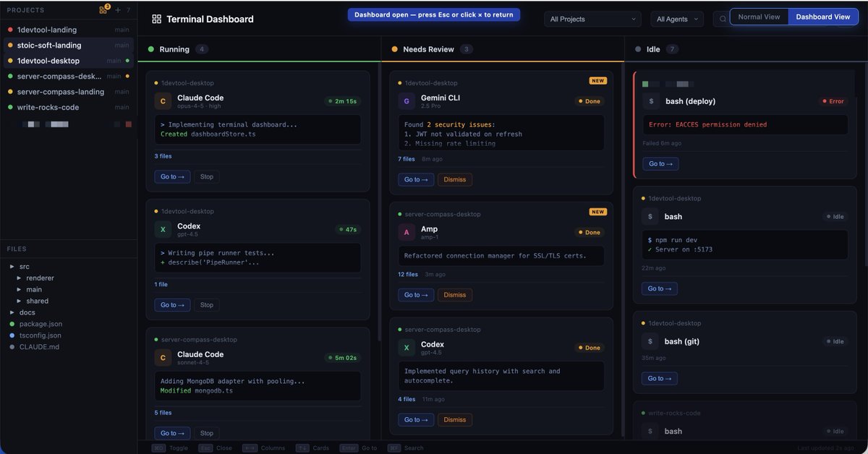
Task: Go to the Amp terminal
Action: 416,295
